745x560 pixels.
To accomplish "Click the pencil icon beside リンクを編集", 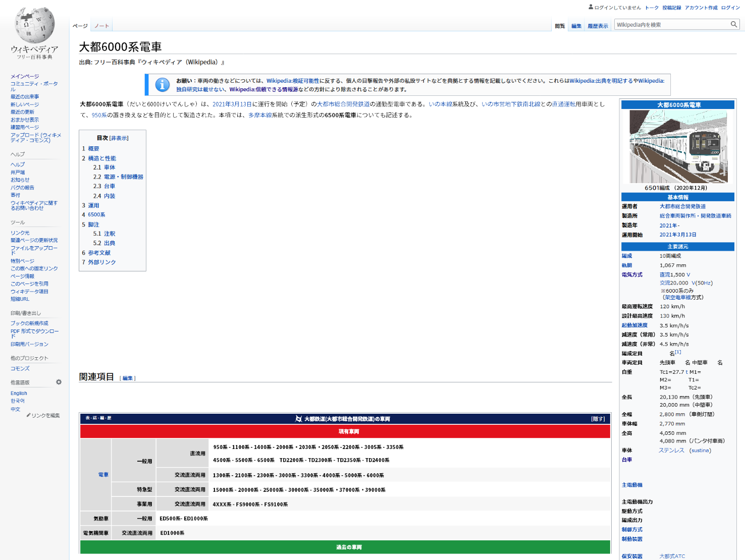I will 28,416.
